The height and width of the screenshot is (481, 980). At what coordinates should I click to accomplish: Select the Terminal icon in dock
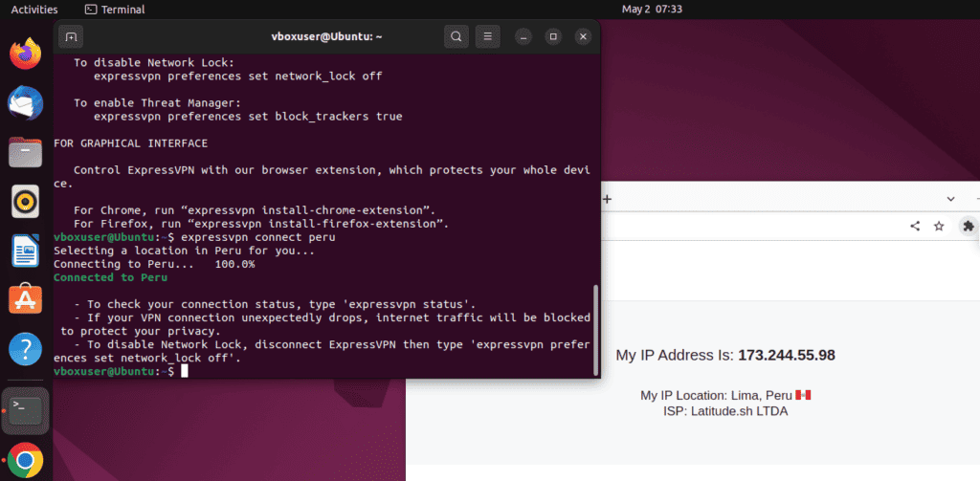pos(25,411)
